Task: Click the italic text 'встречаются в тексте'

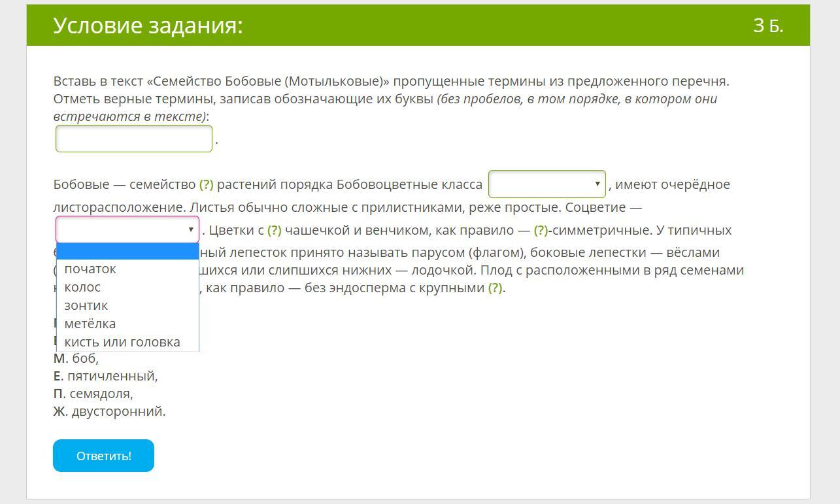Action: [129, 116]
